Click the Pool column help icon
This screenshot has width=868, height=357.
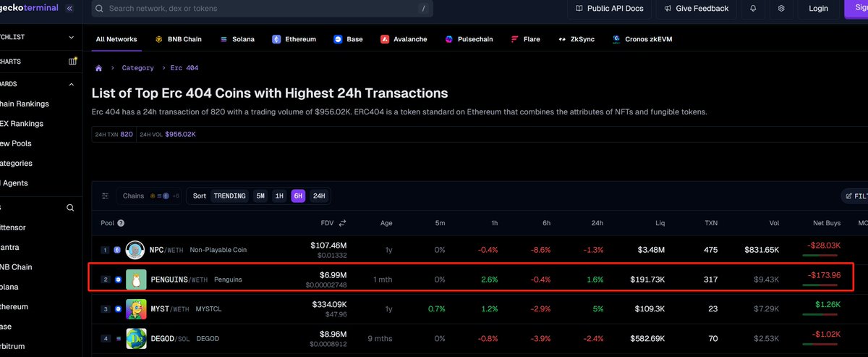click(x=121, y=223)
